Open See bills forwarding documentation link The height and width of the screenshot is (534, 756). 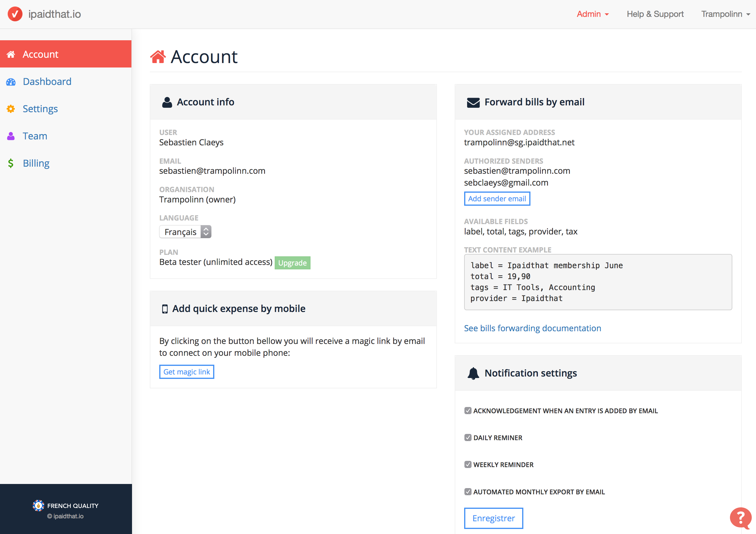(x=532, y=328)
